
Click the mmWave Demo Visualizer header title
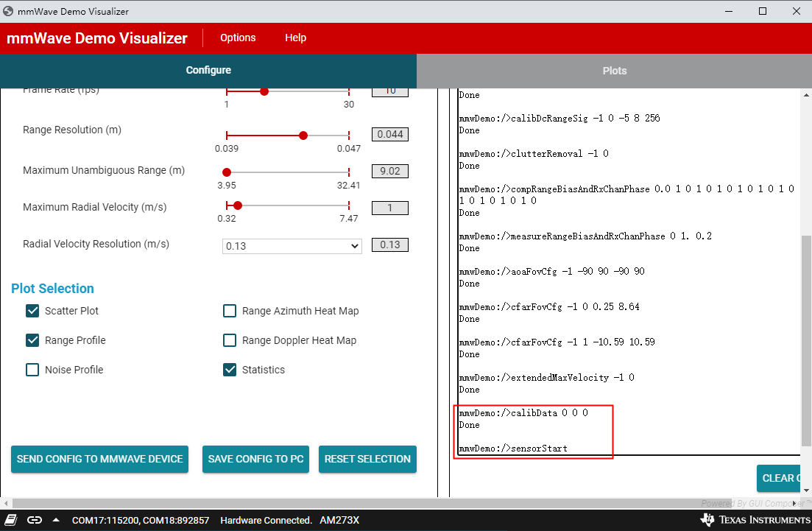click(97, 38)
